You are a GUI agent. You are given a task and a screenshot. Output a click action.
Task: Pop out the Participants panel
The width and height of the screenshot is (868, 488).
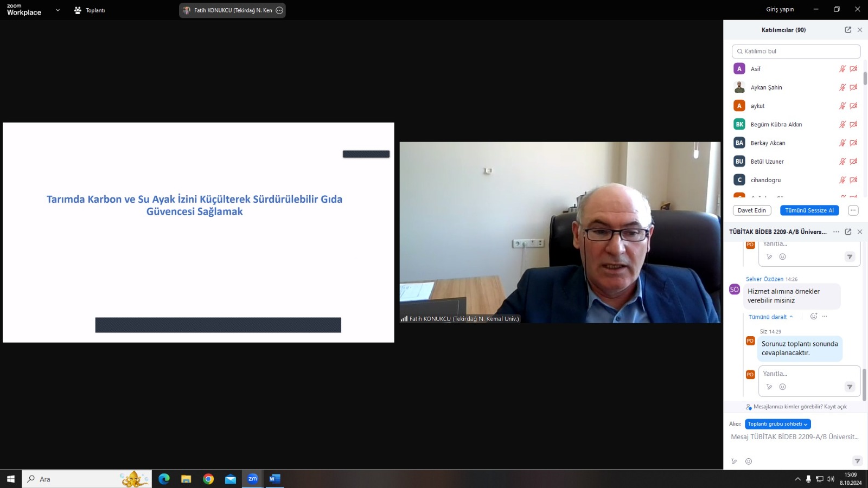(x=848, y=30)
